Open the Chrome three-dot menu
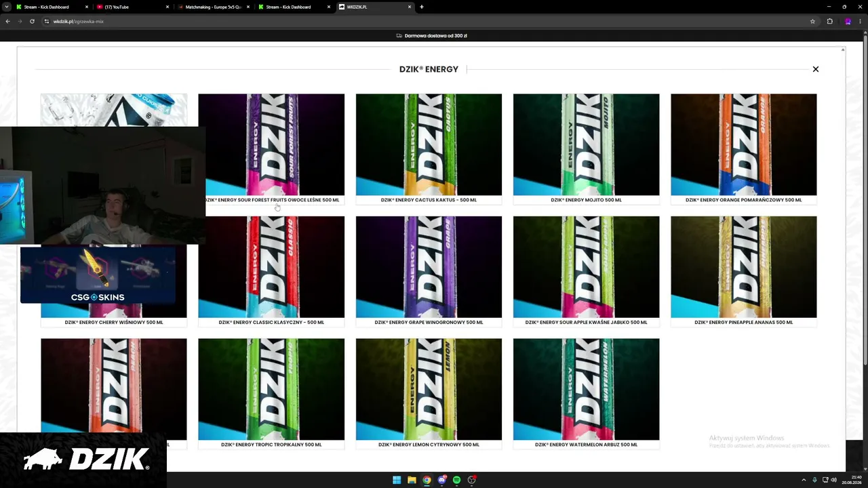Viewport: 868px width, 488px height. pos(861,21)
